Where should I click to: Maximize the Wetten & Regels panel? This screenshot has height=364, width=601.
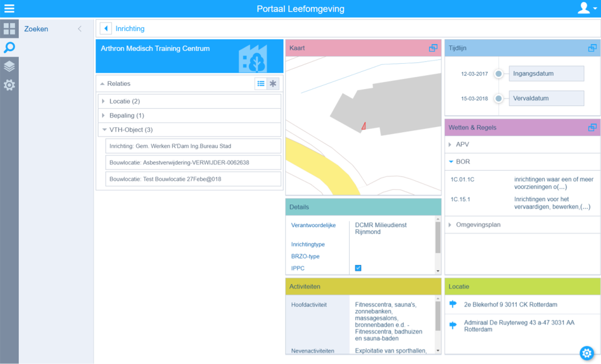pos(592,128)
